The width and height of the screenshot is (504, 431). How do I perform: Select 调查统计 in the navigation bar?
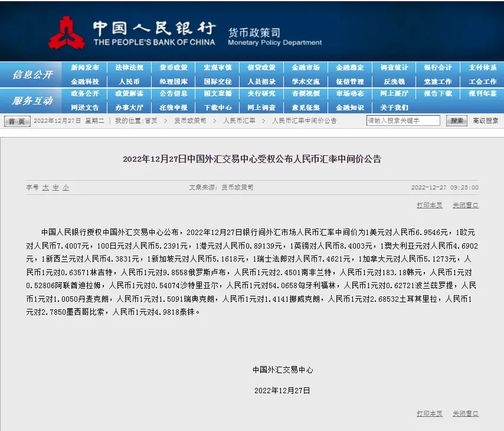(x=394, y=68)
